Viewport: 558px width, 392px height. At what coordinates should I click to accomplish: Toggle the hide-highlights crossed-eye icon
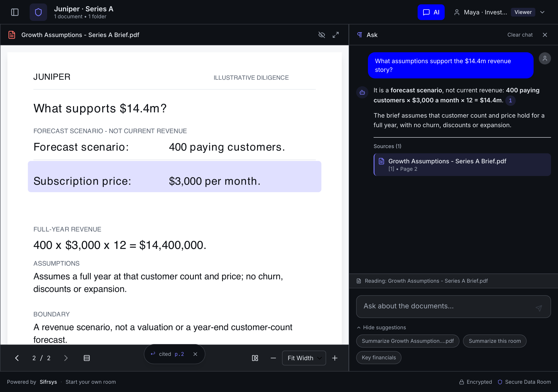322,35
